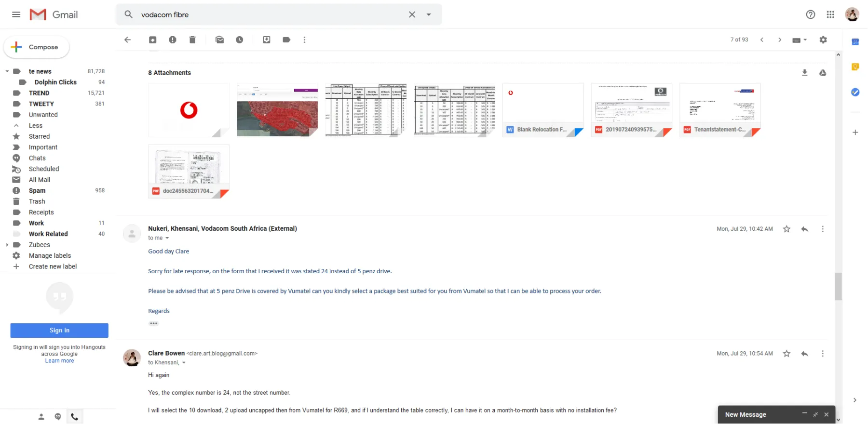Collapse the label list with Less

point(36,126)
